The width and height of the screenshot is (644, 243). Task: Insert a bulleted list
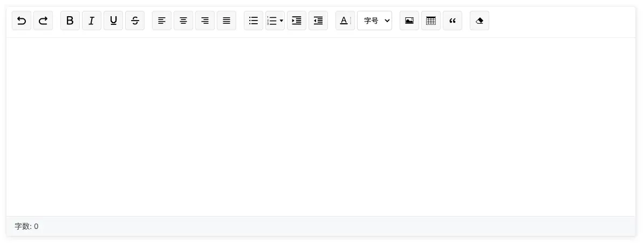254,21
